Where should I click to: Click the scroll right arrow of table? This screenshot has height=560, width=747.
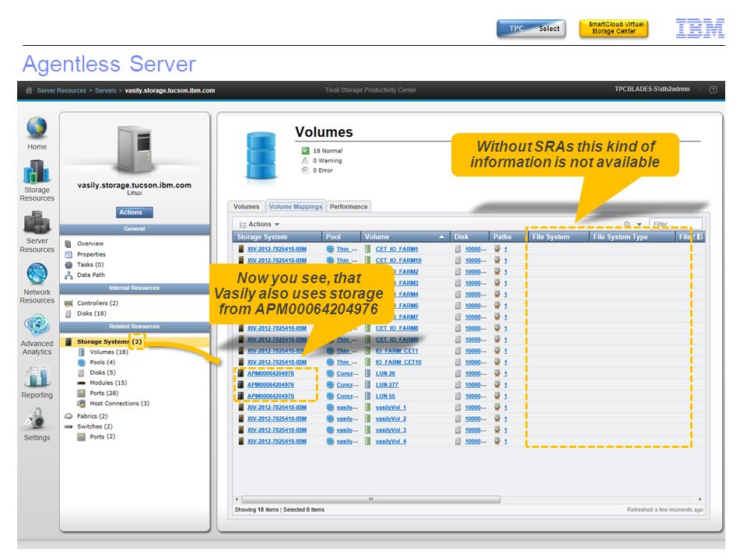coord(700,499)
